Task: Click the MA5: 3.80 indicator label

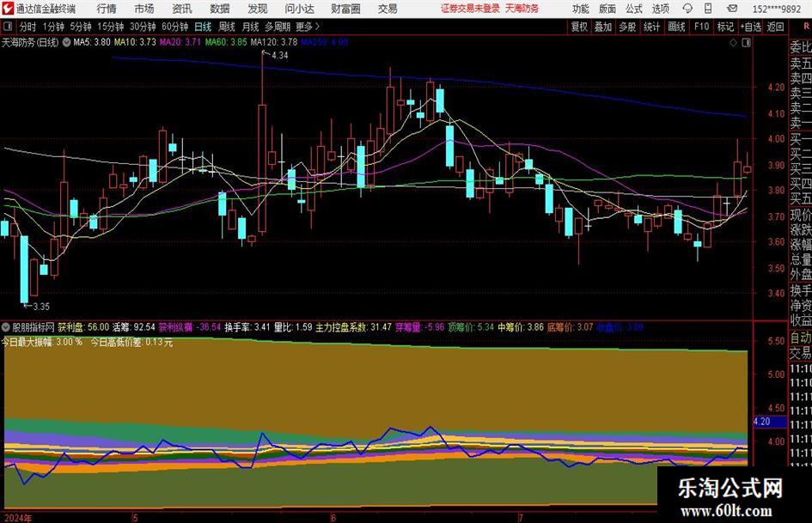Action: coord(92,42)
